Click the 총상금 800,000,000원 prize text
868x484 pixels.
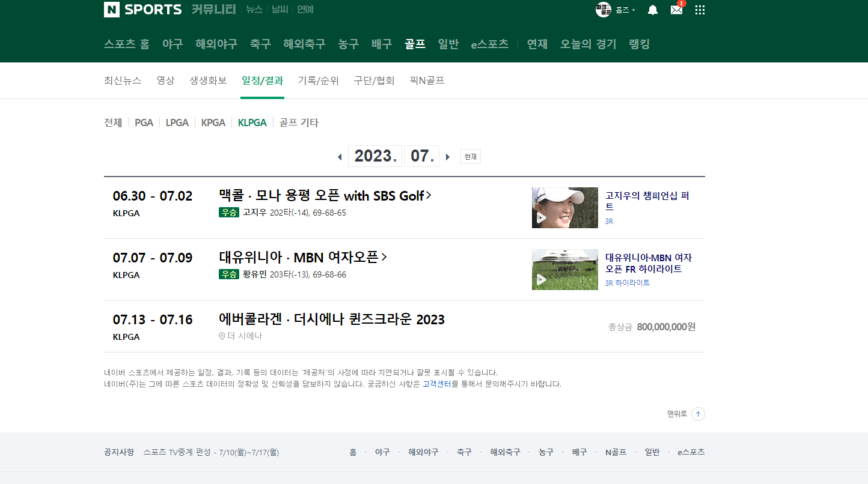pyautogui.click(x=652, y=327)
